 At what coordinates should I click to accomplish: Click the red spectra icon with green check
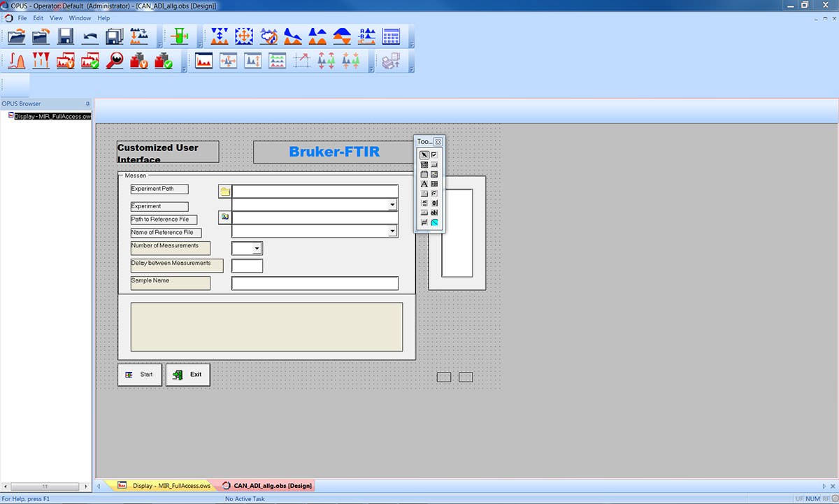coord(90,62)
